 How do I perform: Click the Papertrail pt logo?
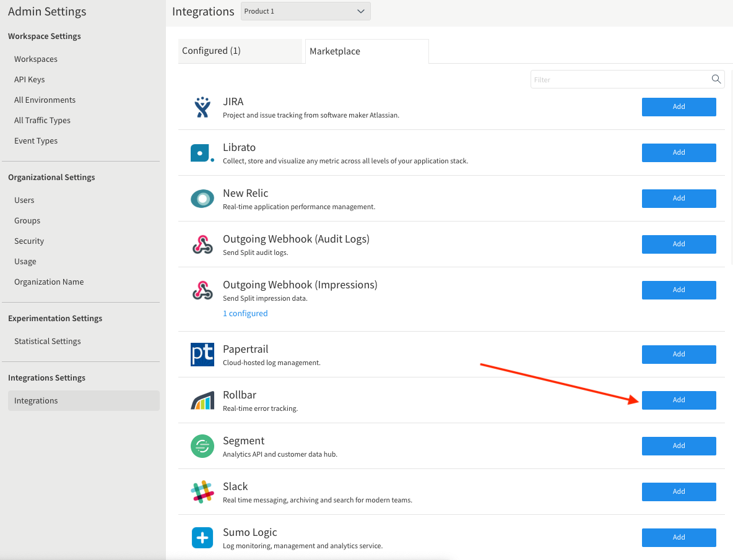pyautogui.click(x=202, y=355)
